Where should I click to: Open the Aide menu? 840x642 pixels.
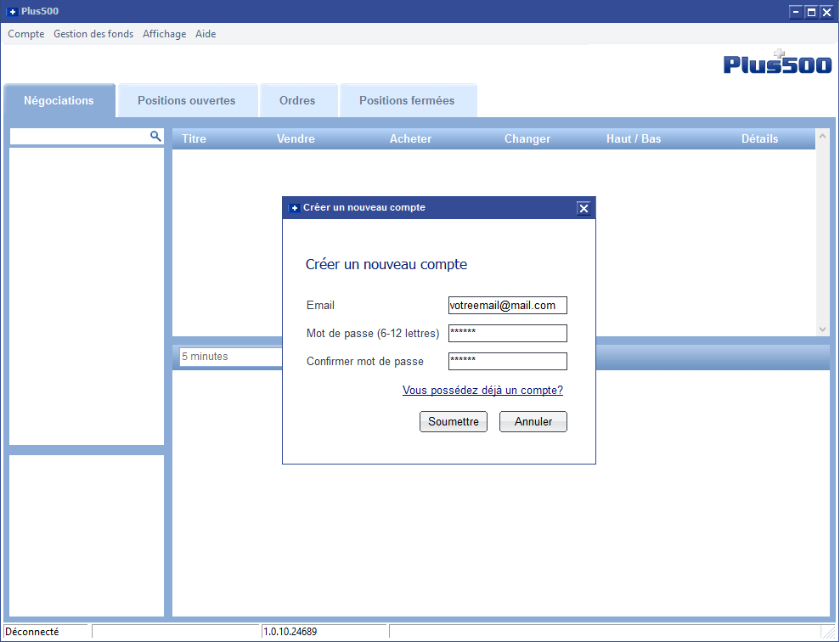point(206,34)
